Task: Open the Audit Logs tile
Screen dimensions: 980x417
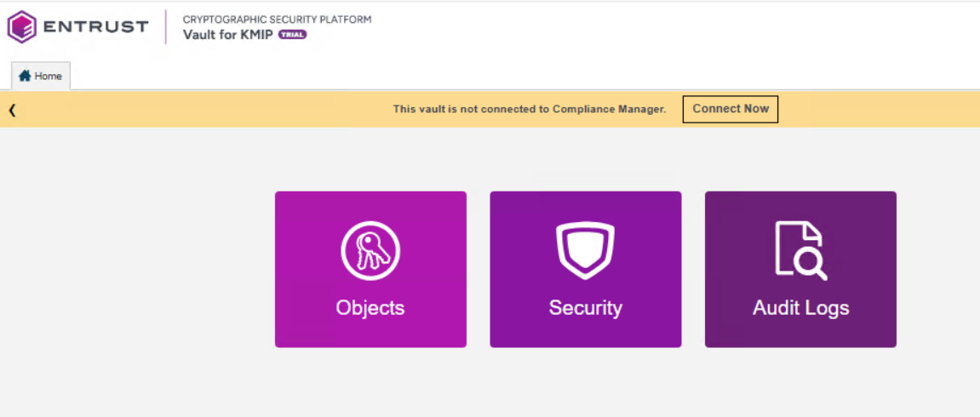Action: [800, 269]
